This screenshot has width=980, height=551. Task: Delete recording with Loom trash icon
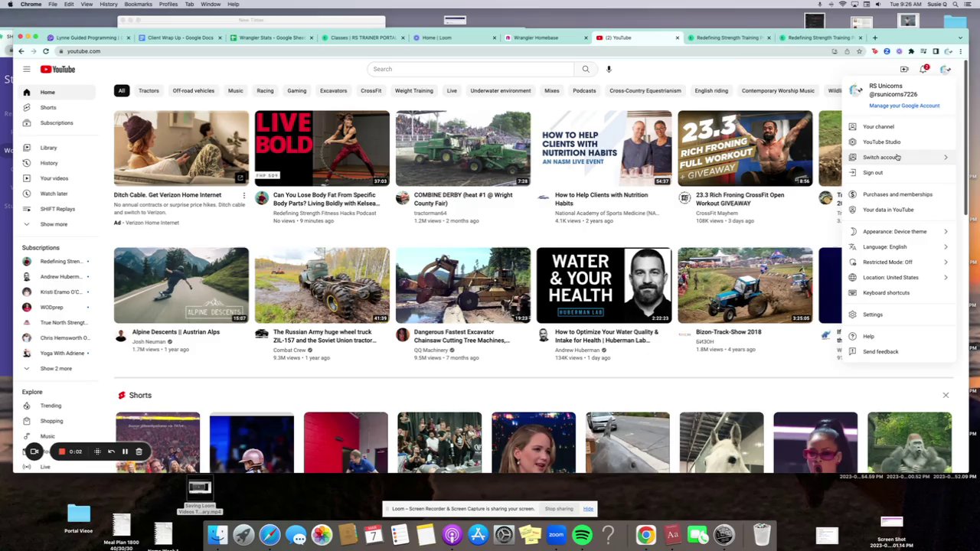click(x=139, y=452)
